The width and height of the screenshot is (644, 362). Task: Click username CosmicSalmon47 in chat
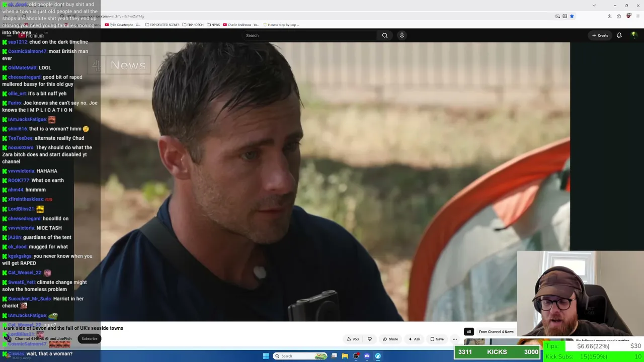point(27,51)
